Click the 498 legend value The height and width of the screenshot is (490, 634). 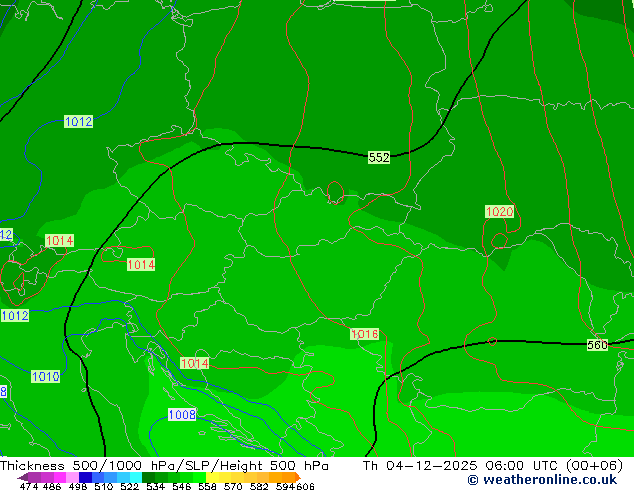78,486
